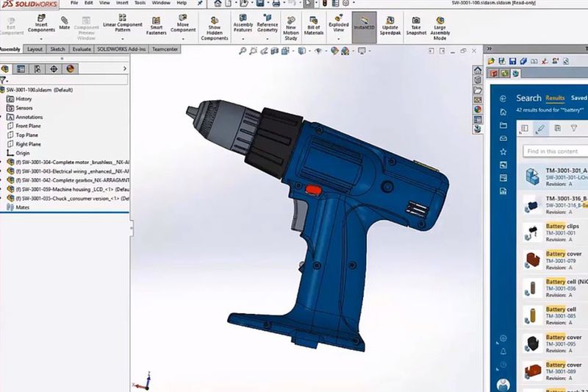Click the Teamcenter save floppy icon
The image size is (588, 392).
[512, 61]
